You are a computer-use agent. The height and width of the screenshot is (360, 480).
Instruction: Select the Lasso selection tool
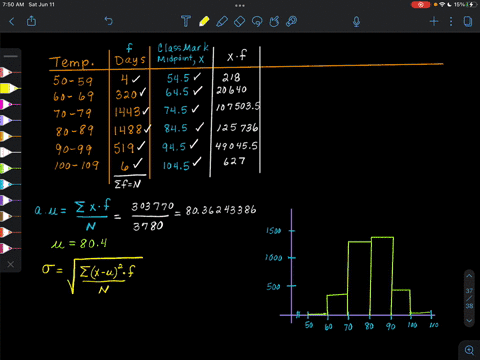click(257, 21)
